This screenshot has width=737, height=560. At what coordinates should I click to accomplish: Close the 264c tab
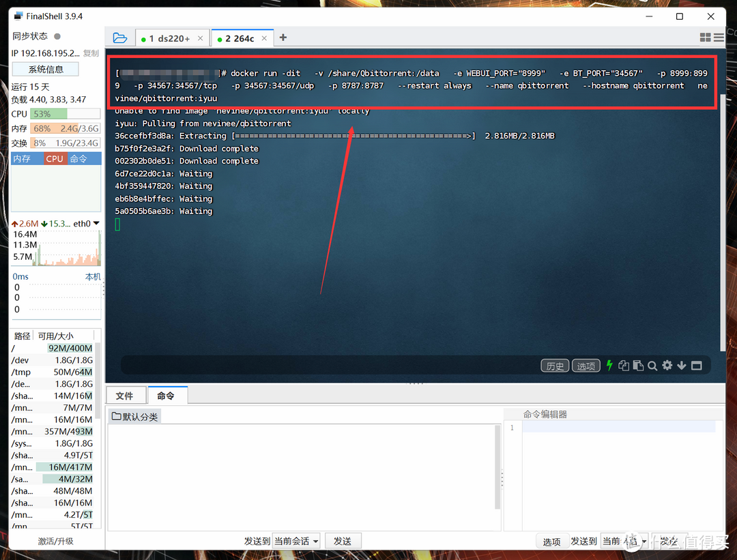click(264, 38)
